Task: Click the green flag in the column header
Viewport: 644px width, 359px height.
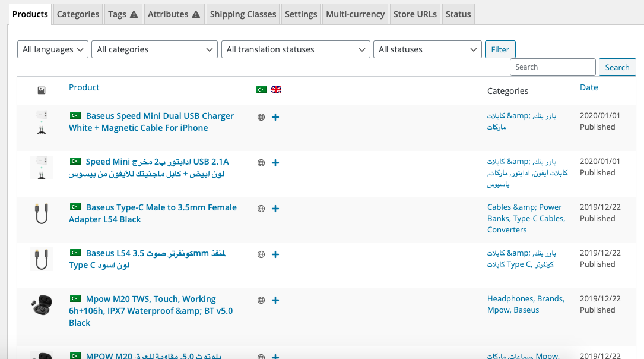Action: point(261,90)
